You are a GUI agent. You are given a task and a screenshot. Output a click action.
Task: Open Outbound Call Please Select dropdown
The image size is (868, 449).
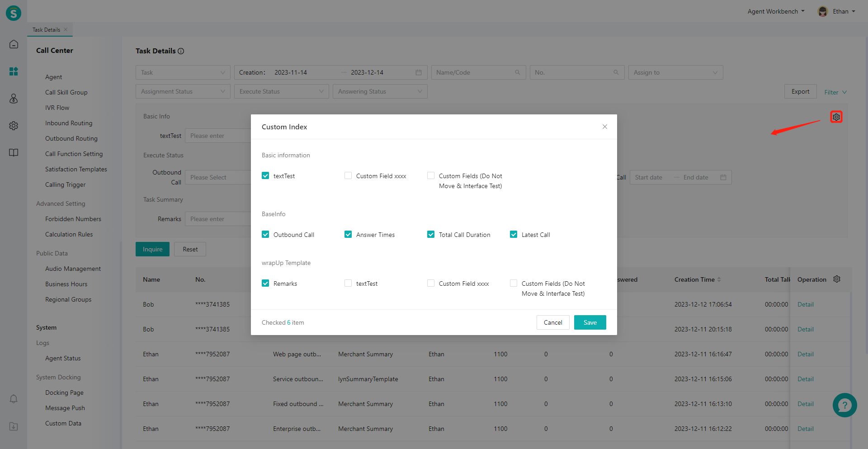[x=218, y=177]
